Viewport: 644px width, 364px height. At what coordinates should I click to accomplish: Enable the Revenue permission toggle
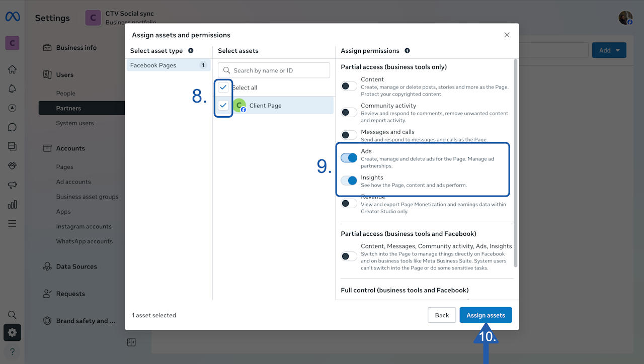click(x=349, y=204)
